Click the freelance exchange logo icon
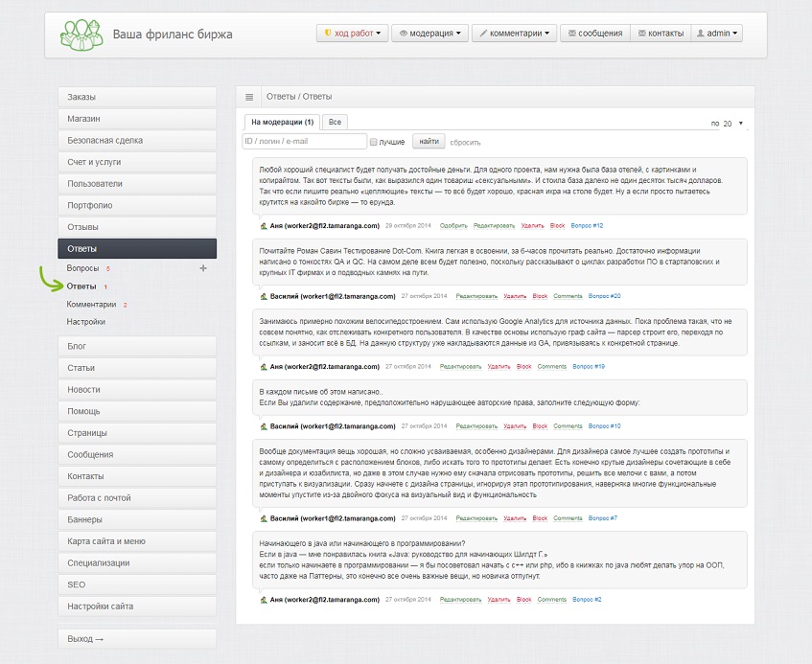The image size is (812, 664). click(81, 34)
